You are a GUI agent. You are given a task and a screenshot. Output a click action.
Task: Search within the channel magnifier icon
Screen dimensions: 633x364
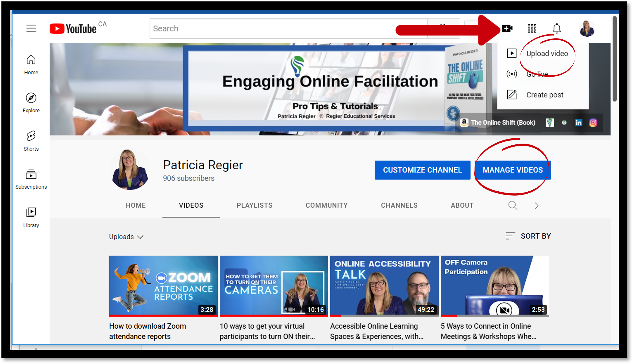[x=513, y=206]
